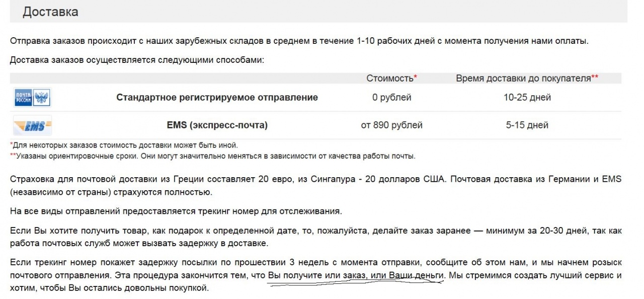Click the 10-25 дней delivery time
The height and width of the screenshot is (299, 644).
coord(527,98)
